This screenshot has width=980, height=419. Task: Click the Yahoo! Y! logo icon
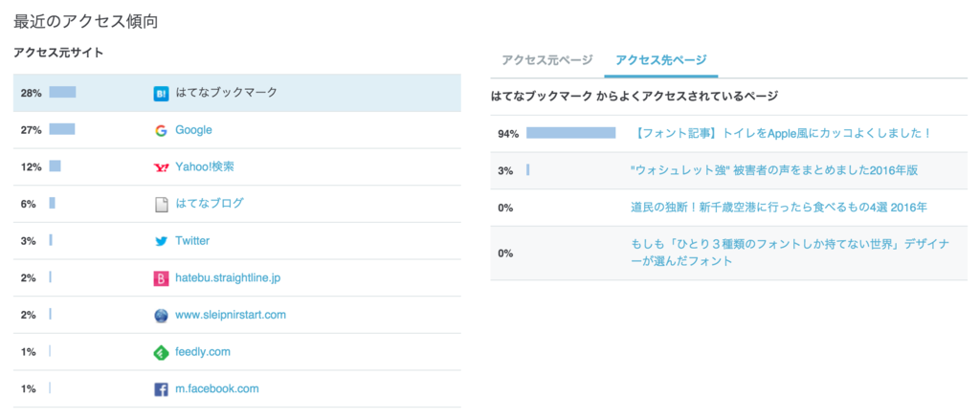[x=161, y=167]
